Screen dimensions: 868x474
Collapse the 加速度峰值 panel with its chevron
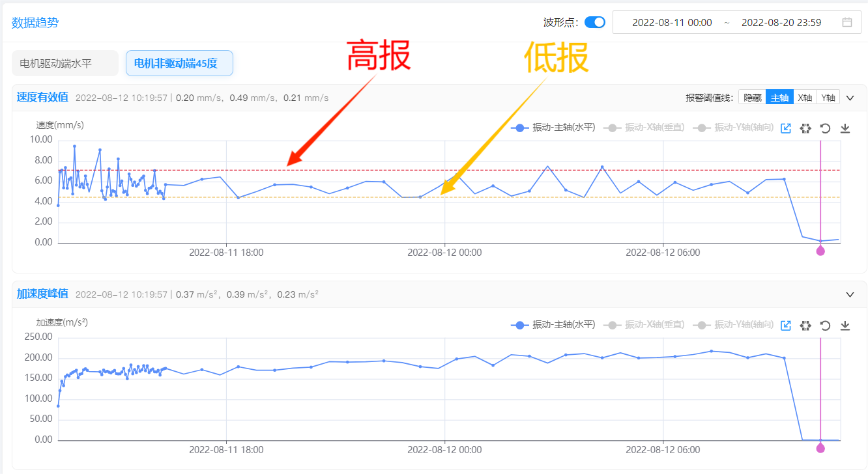[850, 294]
